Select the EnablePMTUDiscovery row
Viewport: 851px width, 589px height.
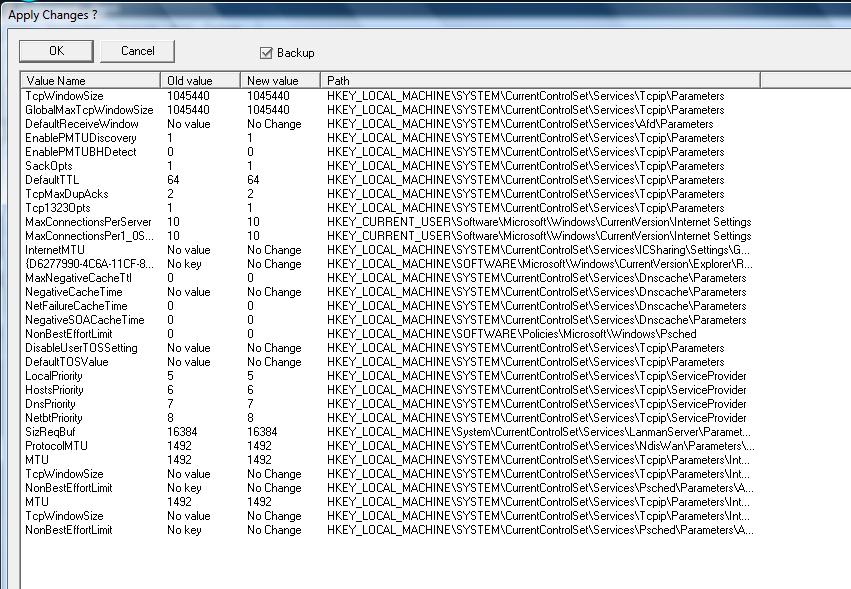coord(81,138)
